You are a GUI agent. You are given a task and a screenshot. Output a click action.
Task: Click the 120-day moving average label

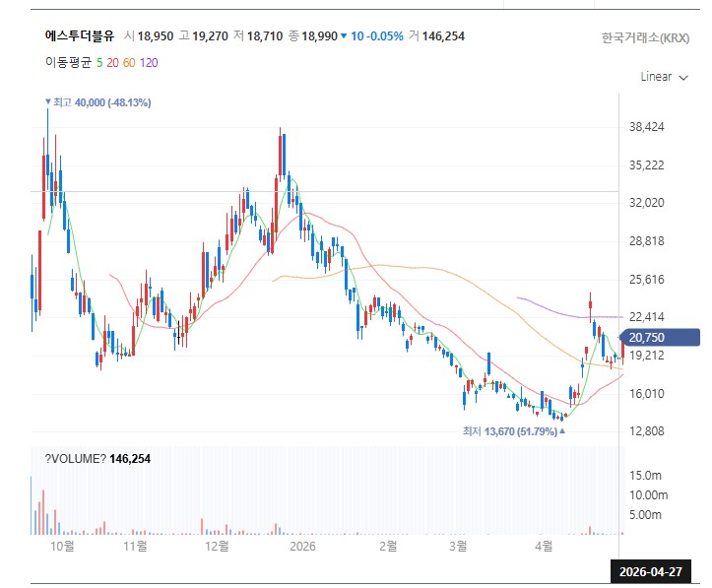coord(149,63)
